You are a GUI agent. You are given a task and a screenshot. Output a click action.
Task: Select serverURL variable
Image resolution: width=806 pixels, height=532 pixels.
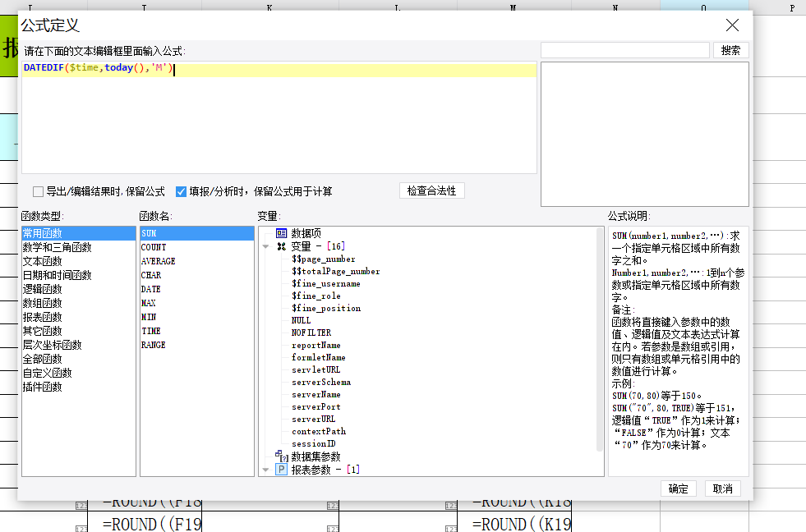314,419
